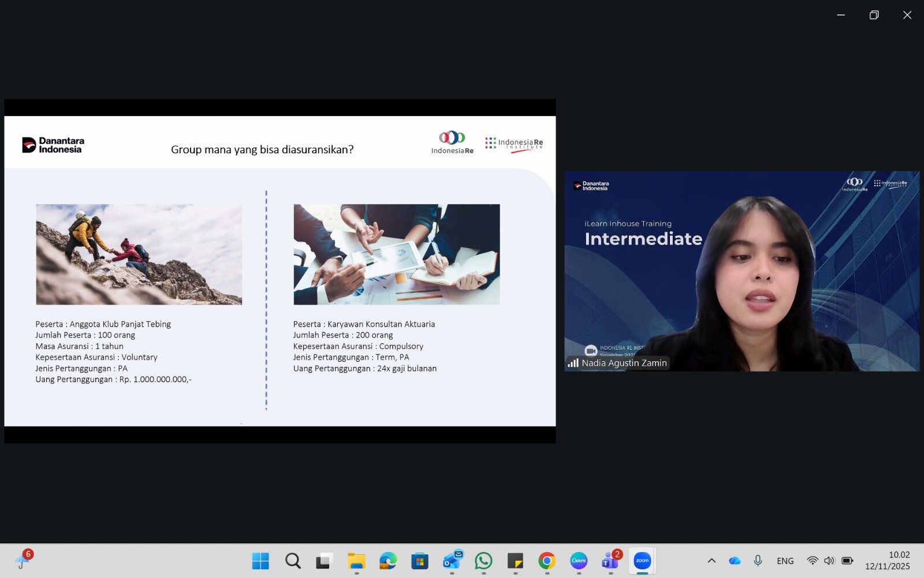Open Sticky Notes from the taskbar
Image resolution: width=924 pixels, height=578 pixels.
click(515, 561)
